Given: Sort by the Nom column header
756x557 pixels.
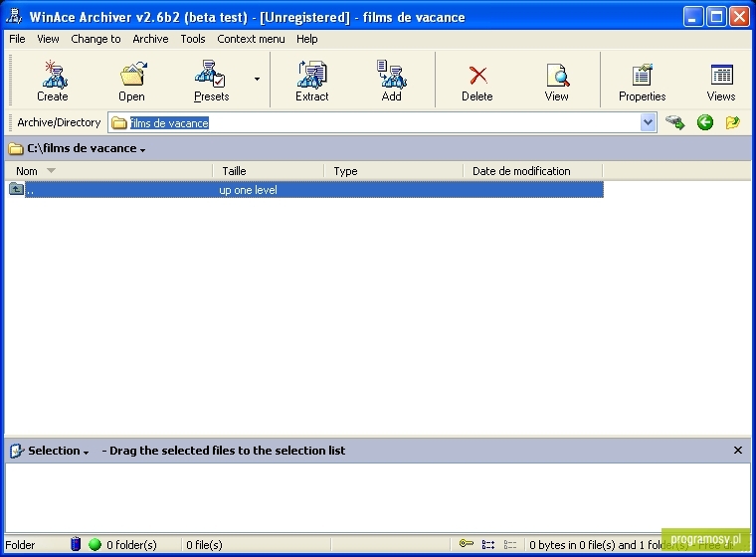Looking at the screenshot, I should (x=108, y=171).
